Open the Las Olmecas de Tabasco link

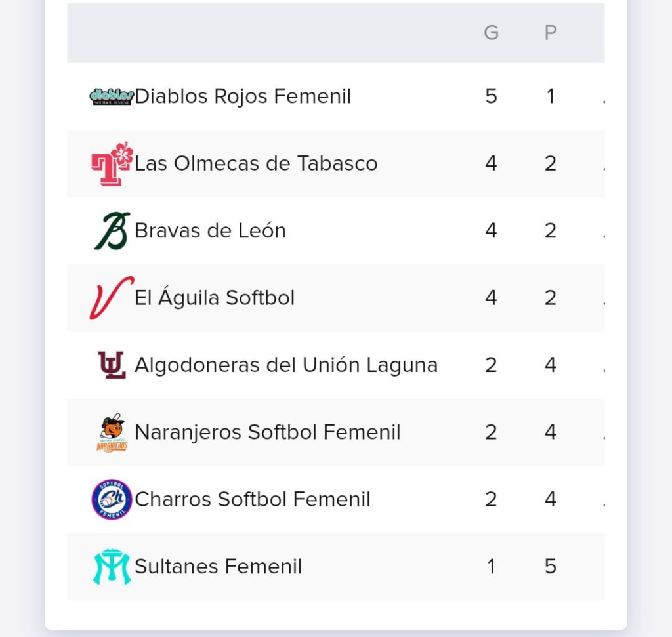pos(256,163)
